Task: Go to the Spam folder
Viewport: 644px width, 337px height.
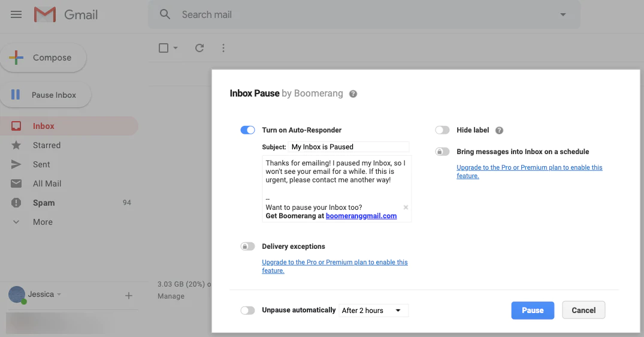Action: tap(44, 203)
